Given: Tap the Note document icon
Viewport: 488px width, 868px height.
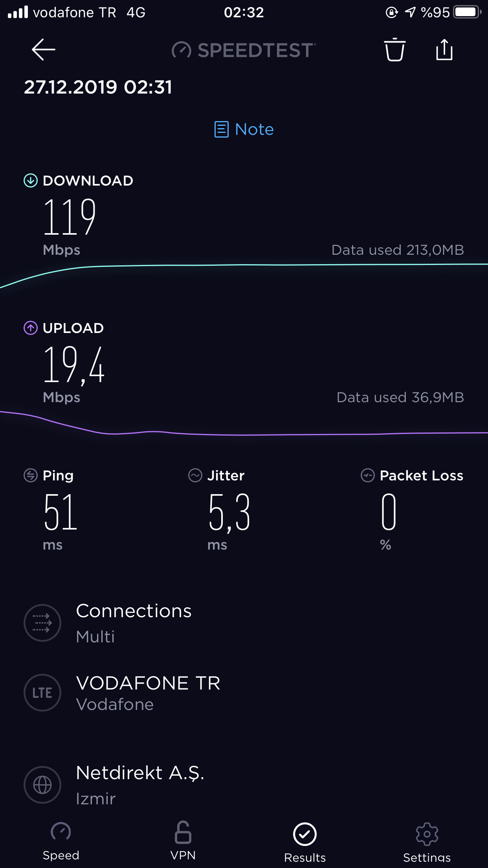Looking at the screenshot, I should click(x=221, y=129).
